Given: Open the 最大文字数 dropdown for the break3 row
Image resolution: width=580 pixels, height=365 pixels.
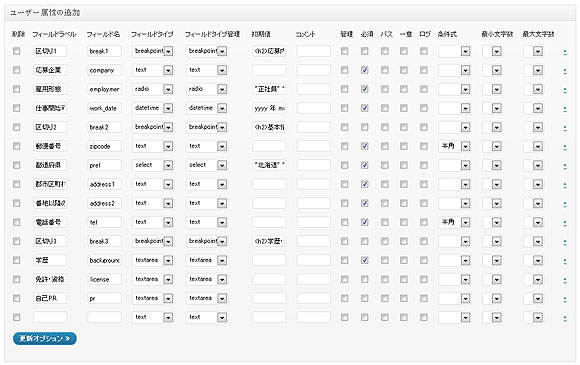Looking at the screenshot, I should tap(533, 241).
